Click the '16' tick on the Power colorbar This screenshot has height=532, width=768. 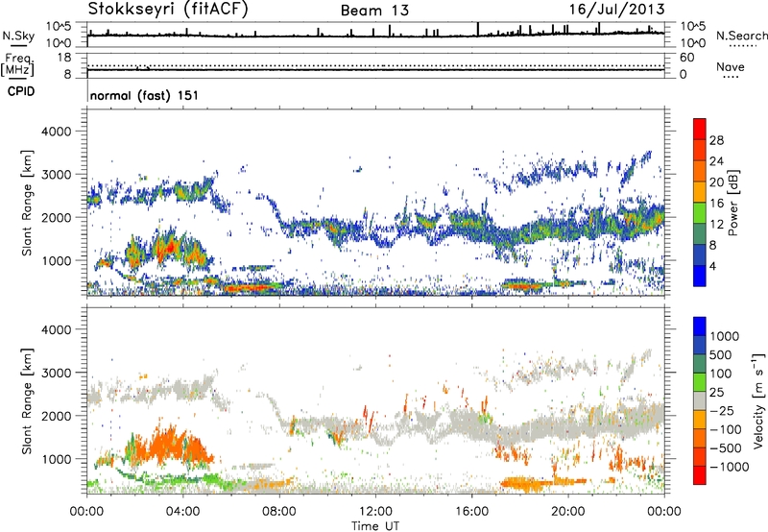pos(716,204)
